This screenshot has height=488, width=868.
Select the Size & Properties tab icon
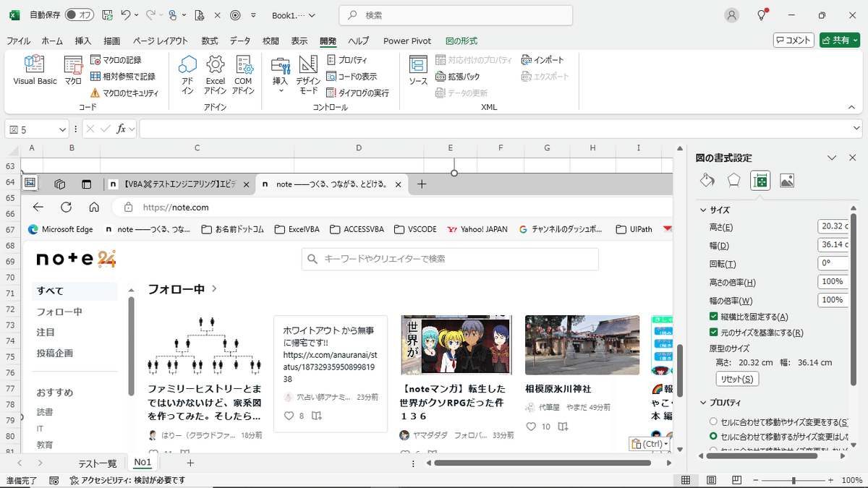click(x=760, y=180)
